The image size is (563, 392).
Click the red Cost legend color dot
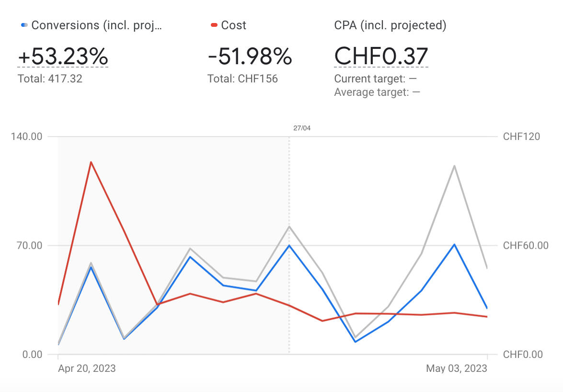(214, 25)
